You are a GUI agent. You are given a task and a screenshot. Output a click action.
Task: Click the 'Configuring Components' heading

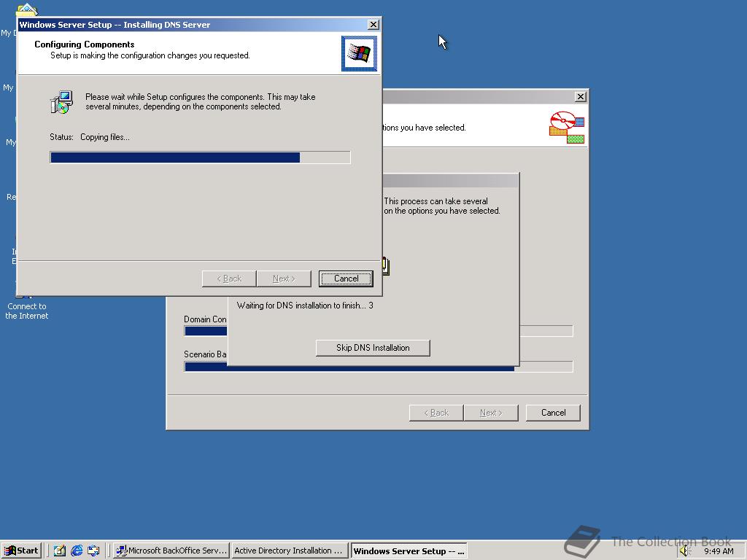(85, 44)
